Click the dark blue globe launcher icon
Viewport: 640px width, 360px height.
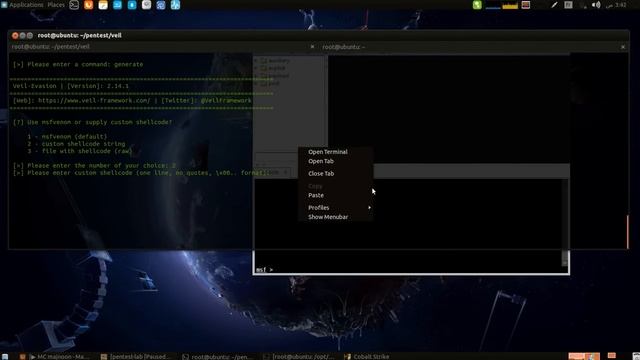coord(161,5)
